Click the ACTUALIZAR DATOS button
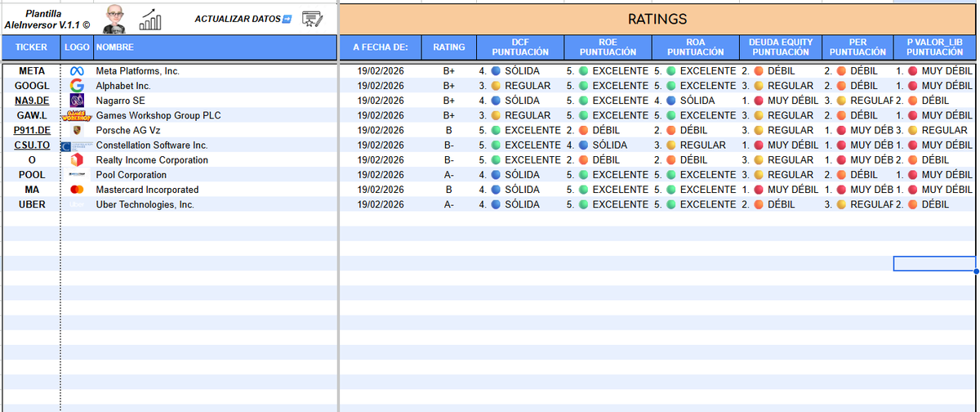The image size is (980, 412). pos(243,19)
